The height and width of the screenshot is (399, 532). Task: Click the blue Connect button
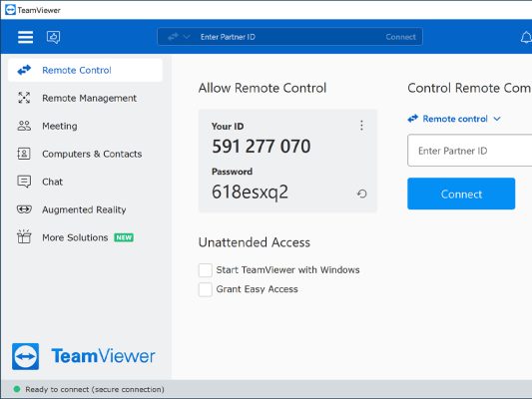click(461, 194)
